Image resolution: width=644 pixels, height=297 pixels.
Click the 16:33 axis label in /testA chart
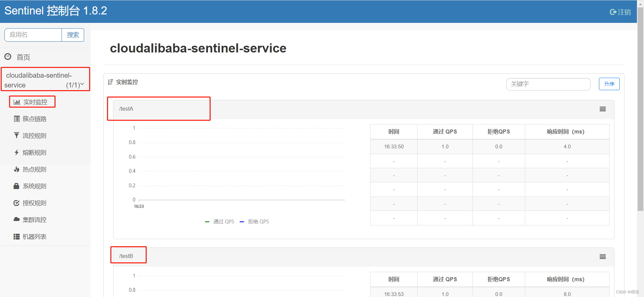click(139, 206)
